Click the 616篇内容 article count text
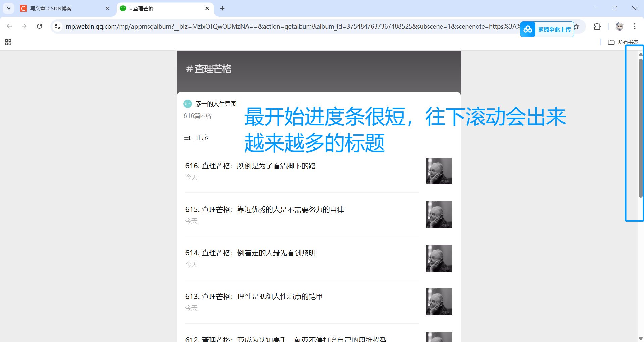The image size is (644, 342). coord(198,116)
